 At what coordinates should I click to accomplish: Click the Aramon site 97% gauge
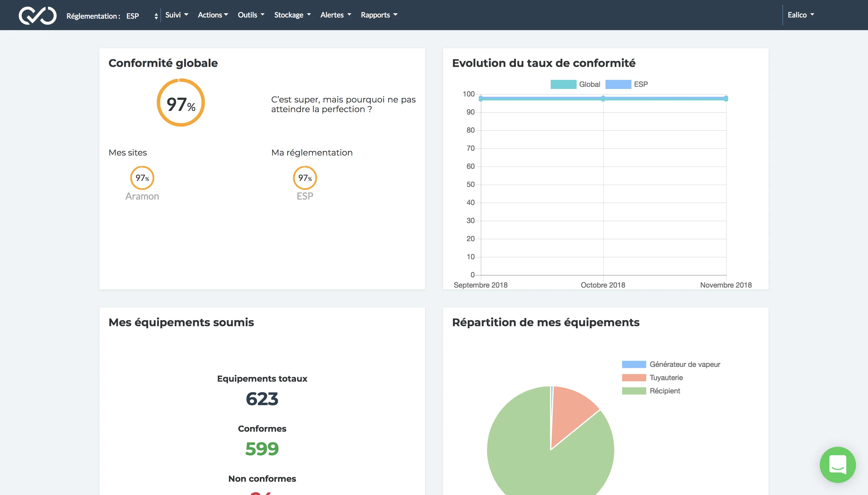click(142, 178)
